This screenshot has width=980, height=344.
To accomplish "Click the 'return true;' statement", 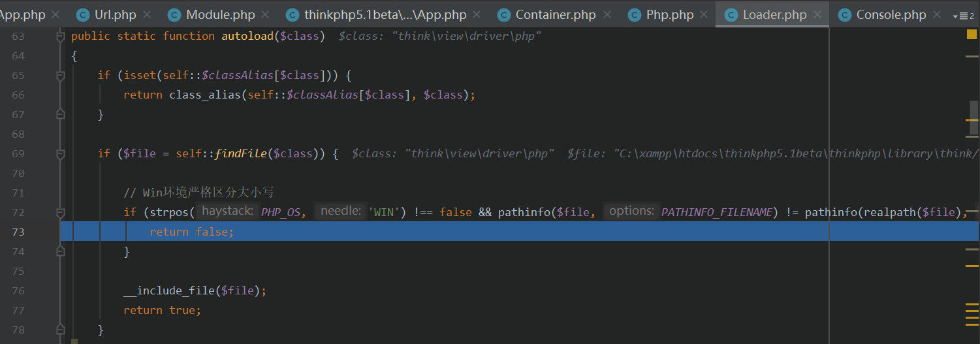I will [162, 310].
